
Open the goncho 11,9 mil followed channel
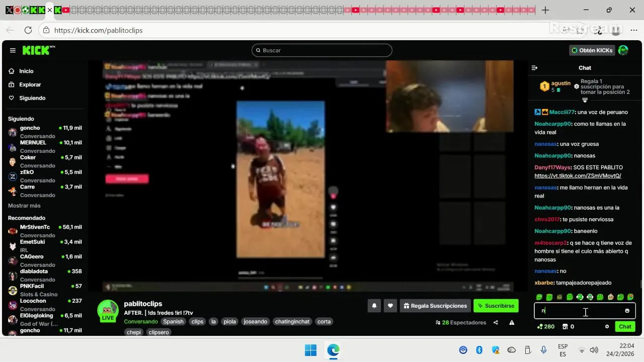coord(45,132)
